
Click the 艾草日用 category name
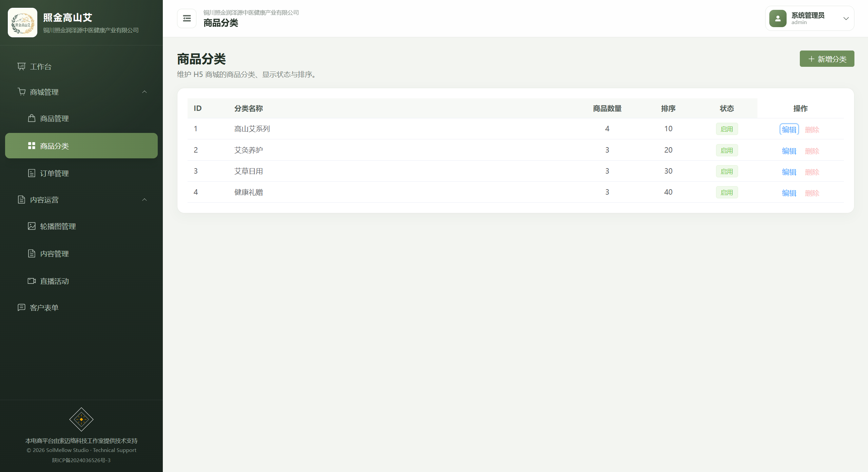tap(249, 171)
